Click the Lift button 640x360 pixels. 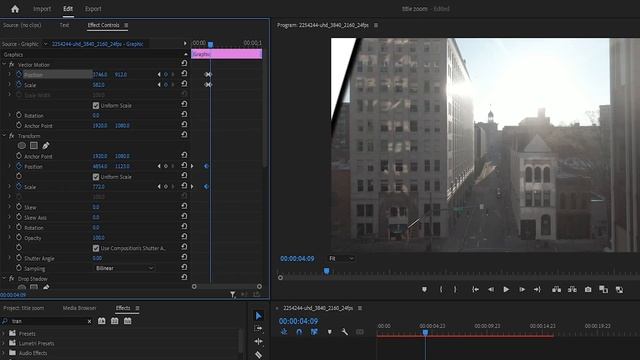click(x=556, y=289)
